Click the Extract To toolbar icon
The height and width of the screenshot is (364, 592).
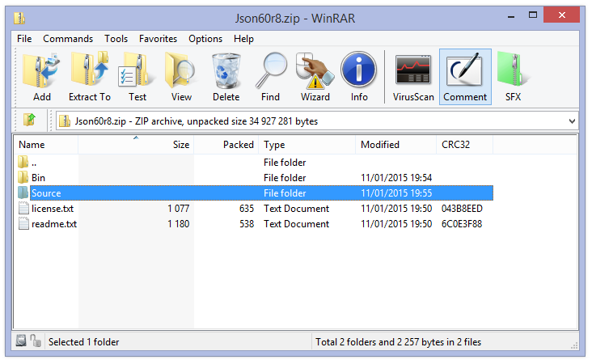[90, 70]
